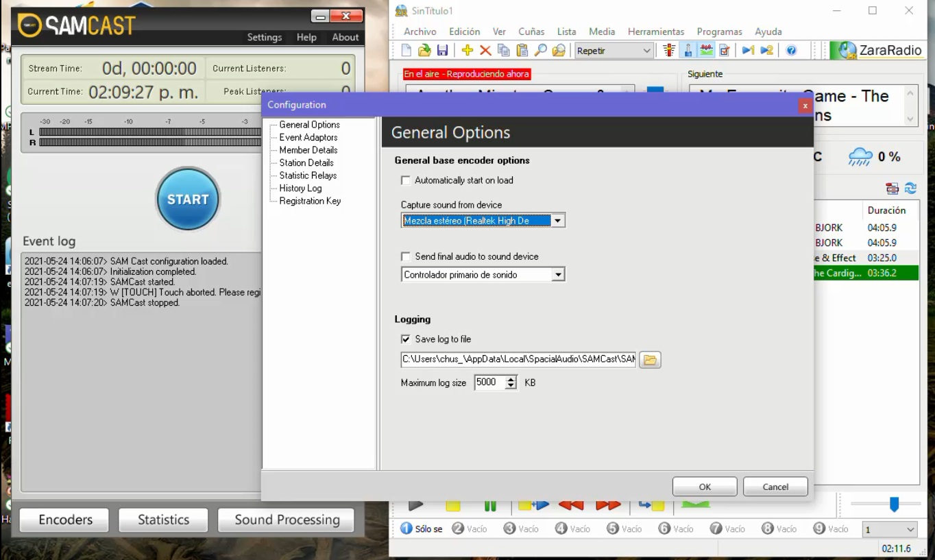
Task: Select History Log in Configuration tree
Action: [x=300, y=188]
